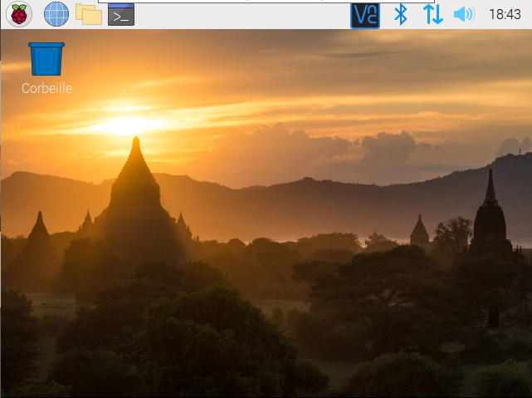Click the 18:43 clock
The width and height of the screenshot is (532, 398).
505,15
